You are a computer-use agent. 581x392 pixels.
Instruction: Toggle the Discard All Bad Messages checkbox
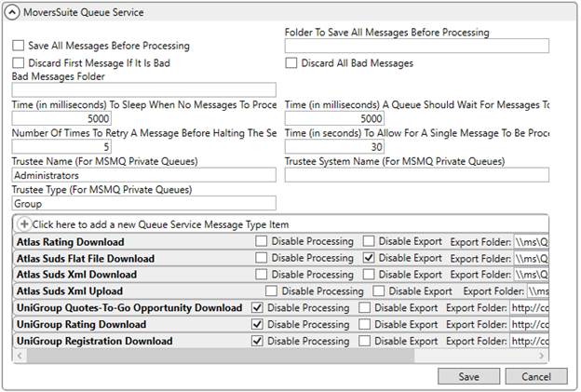pos(291,63)
